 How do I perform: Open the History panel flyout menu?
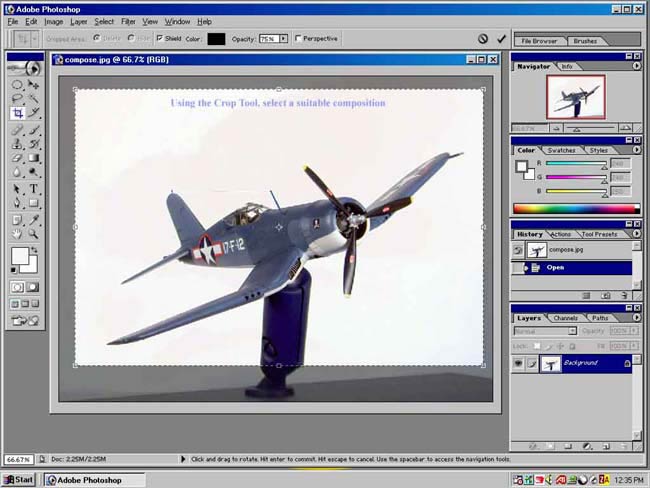pyautogui.click(x=636, y=234)
